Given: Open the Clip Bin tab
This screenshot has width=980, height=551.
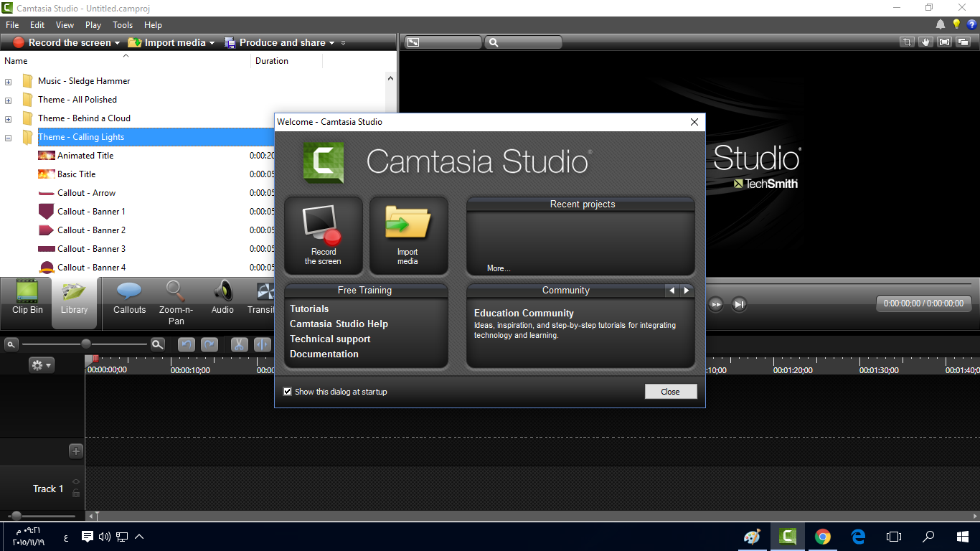Looking at the screenshot, I should (x=27, y=298).
